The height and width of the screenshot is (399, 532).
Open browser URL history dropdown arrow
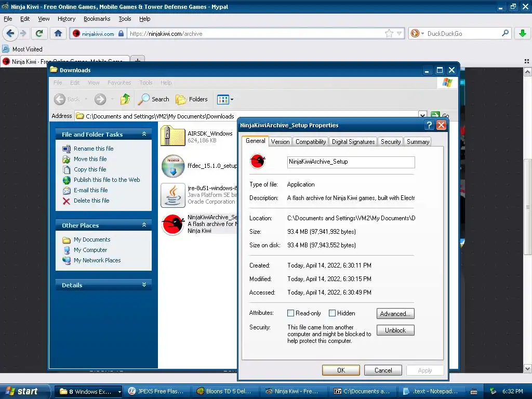click(x=400, y=33)
